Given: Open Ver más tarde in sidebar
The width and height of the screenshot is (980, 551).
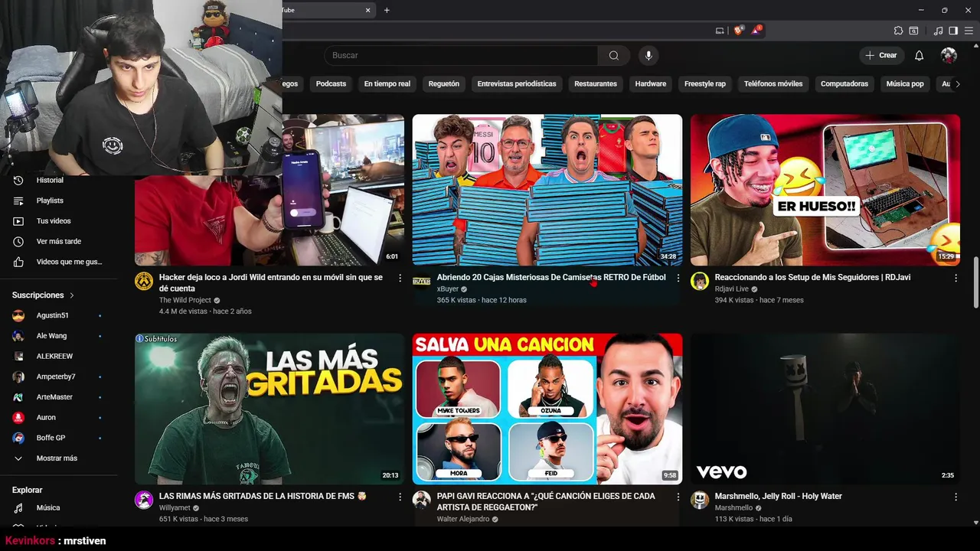Looking at the screenshot, I should (x=57, y=242).
